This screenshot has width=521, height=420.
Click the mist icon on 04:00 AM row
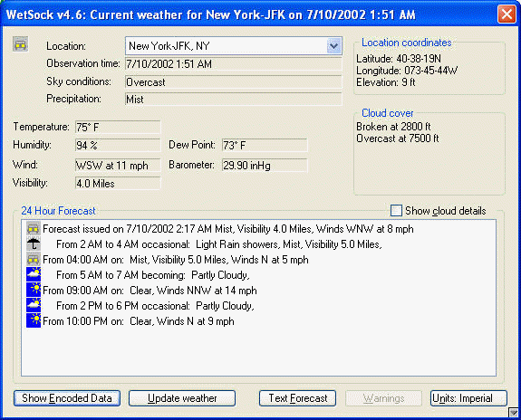(34, 259)
